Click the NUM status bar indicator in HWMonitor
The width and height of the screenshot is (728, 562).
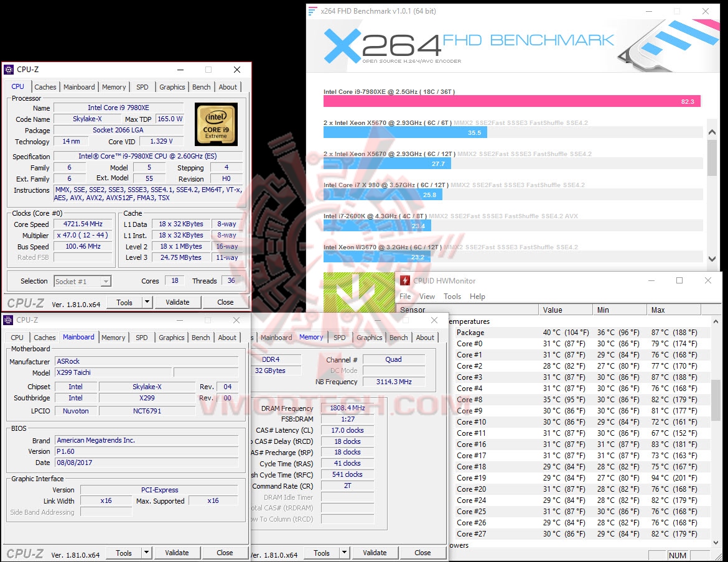[678, 556]
